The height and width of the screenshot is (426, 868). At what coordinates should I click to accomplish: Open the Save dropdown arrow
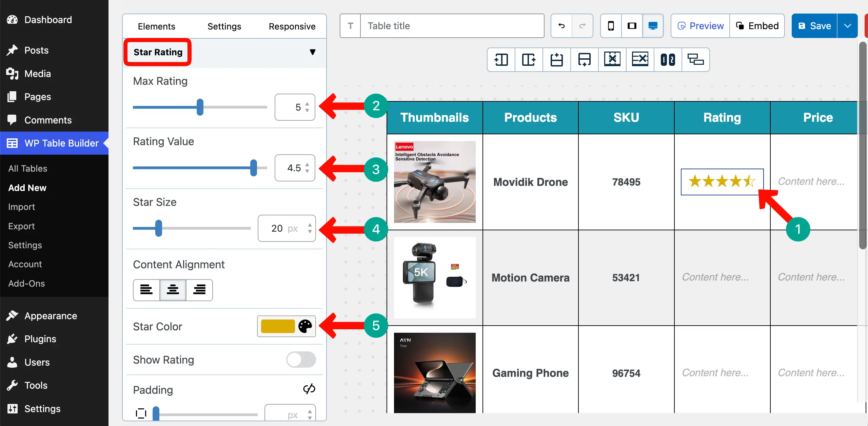point(847,25)
